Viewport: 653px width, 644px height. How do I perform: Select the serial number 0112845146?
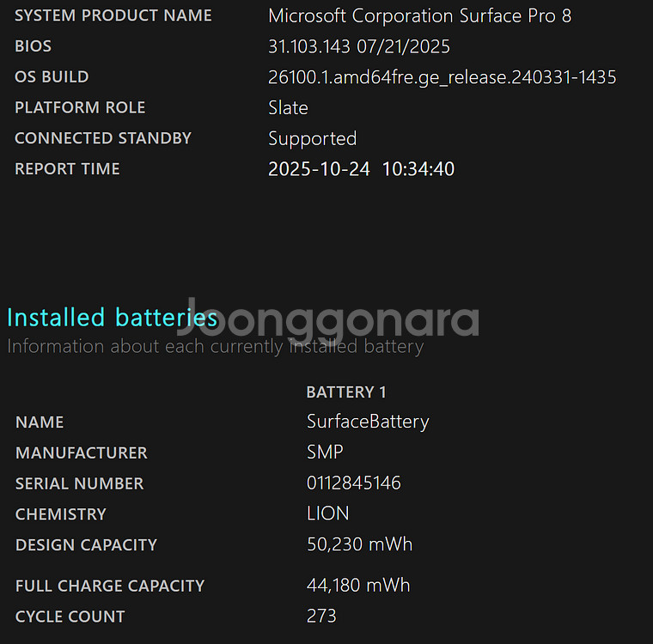click(x=354, y=483)
